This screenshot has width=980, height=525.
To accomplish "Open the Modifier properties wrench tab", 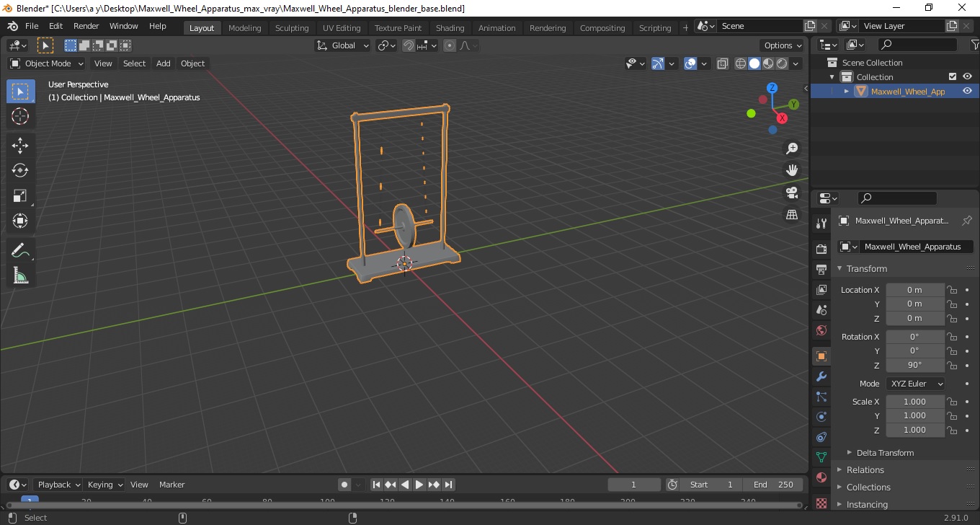I will 821,376.
